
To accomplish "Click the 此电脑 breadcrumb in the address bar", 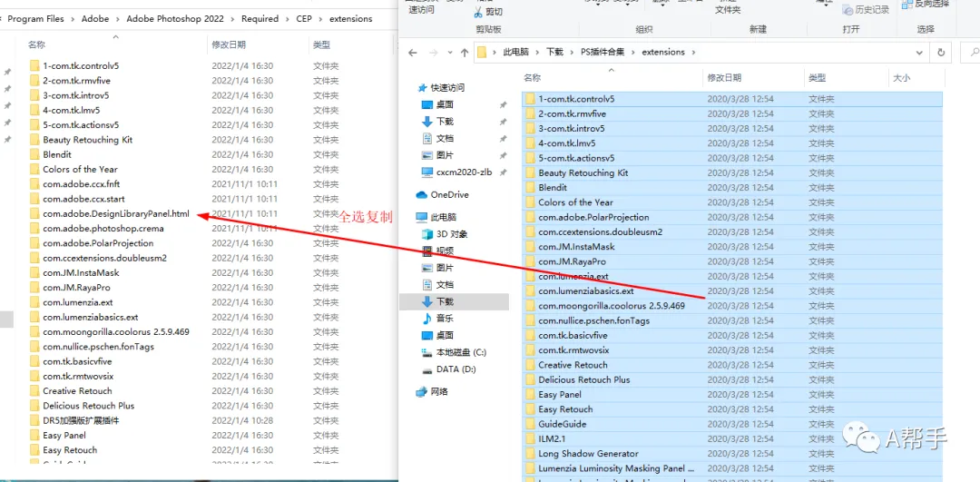I will tap(515, 53).
